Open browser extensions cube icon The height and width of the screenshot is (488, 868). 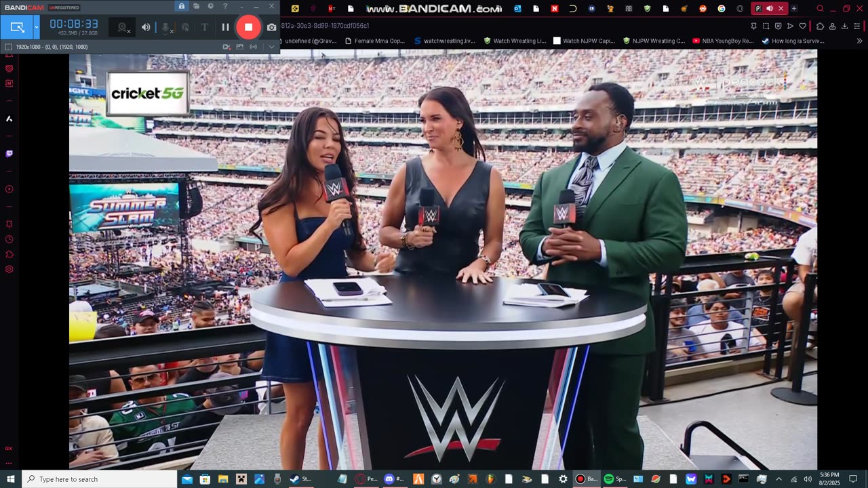(820, 26)
